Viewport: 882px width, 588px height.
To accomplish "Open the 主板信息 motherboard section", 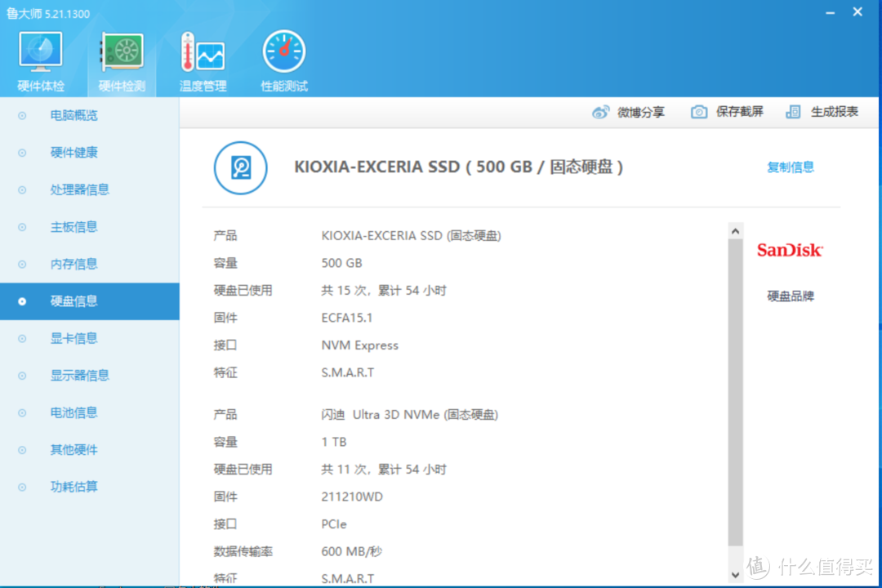I will point(73,227).
